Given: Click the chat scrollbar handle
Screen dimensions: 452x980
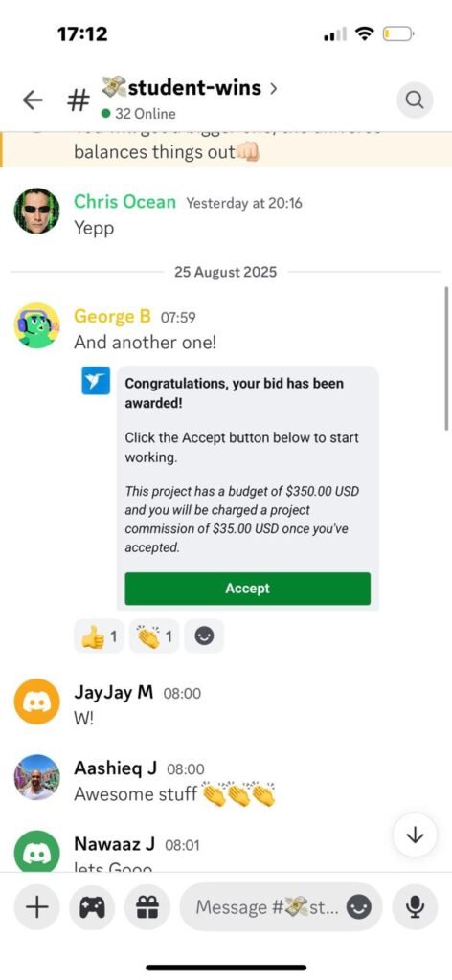Looking at the screenshot, I should click(446, 358).
